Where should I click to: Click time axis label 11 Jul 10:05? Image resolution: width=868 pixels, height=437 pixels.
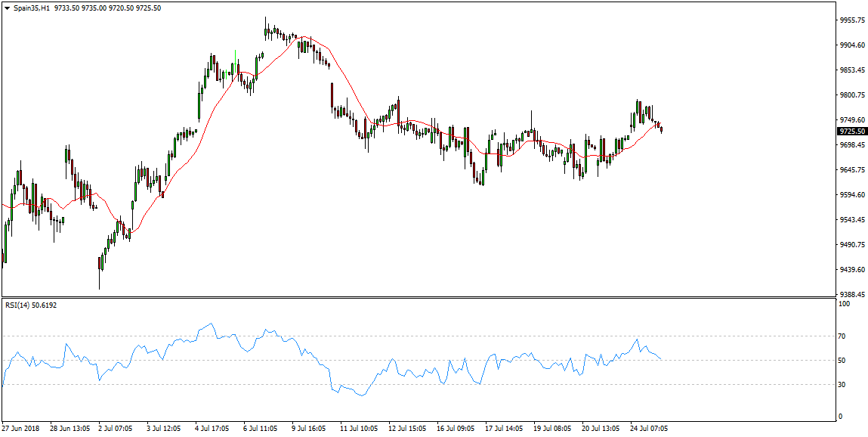click(358, 429)
